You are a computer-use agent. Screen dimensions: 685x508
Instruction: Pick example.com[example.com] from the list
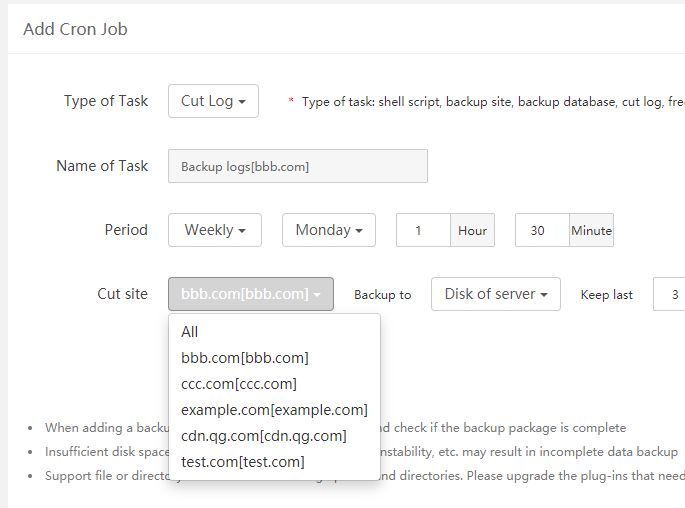coord(274,410)
